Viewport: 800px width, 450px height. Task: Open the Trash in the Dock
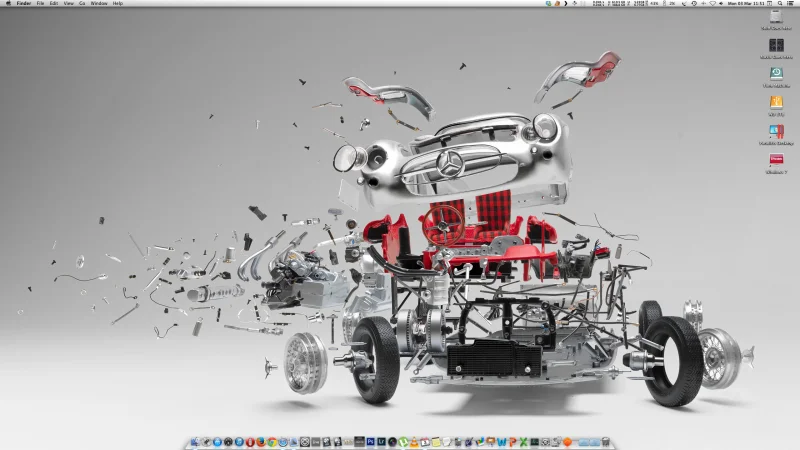tap(606, 442)
